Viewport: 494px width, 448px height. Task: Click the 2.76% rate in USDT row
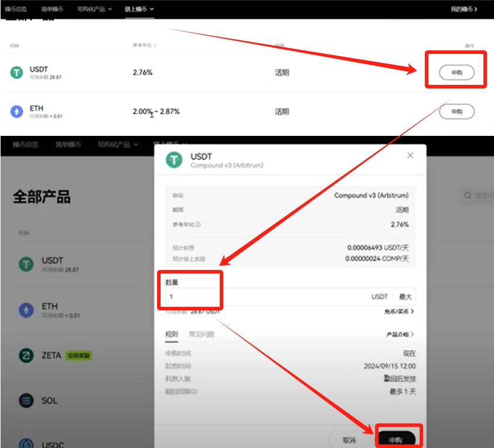click(142, 73)
